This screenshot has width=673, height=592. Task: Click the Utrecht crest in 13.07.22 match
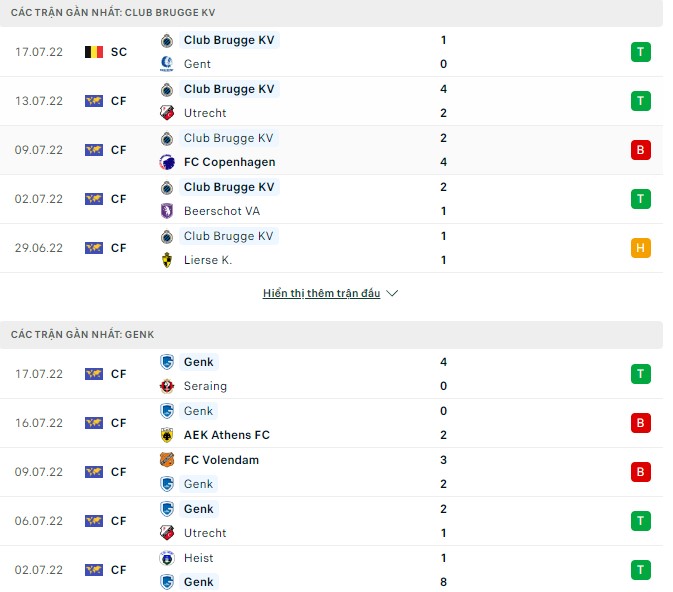click(x=167, y=113)
